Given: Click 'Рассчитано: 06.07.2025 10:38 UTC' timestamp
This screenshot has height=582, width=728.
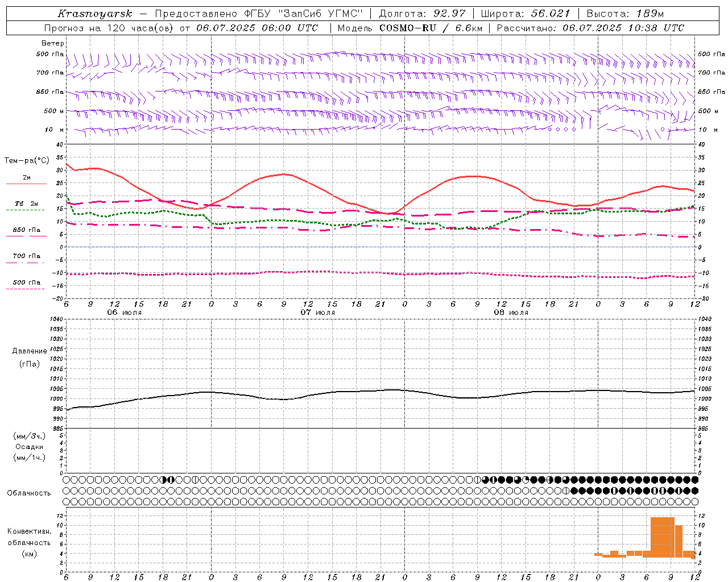Looking at the screenshot, I should click(590, 28).
